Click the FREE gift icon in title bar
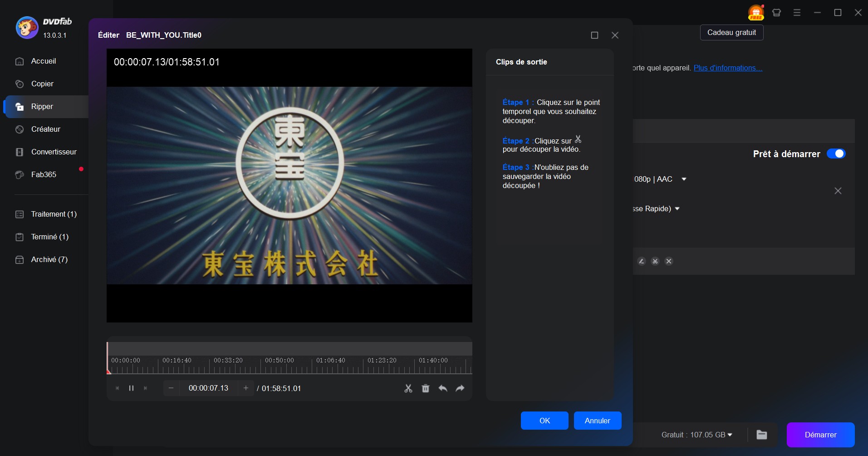Screen dimensions: 868x456 coord(756,12)
